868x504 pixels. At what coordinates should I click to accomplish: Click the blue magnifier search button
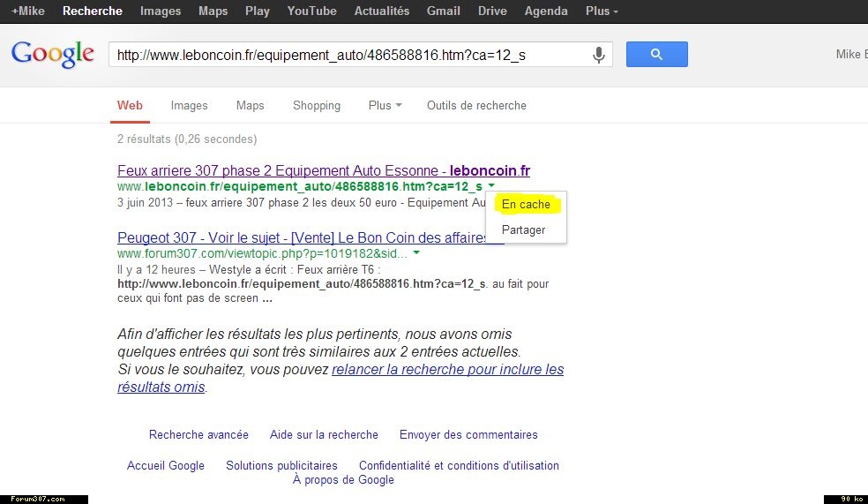click(x=656, y=54)
